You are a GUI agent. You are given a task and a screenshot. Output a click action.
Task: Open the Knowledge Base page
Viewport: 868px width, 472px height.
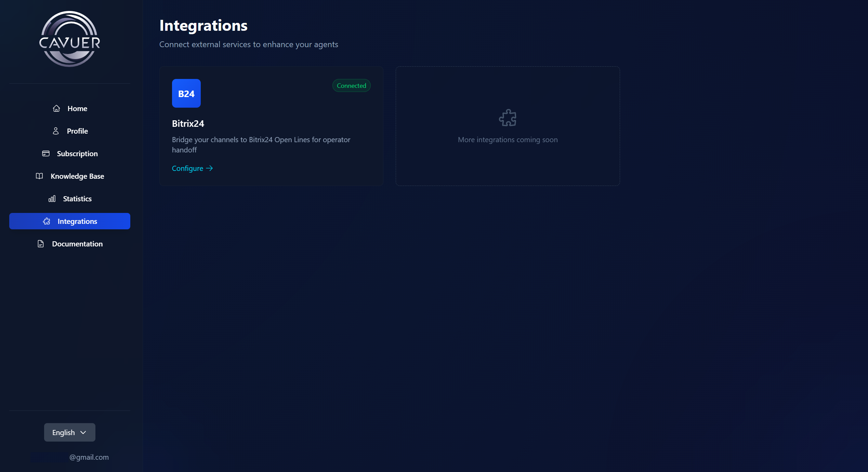[77, 176]
